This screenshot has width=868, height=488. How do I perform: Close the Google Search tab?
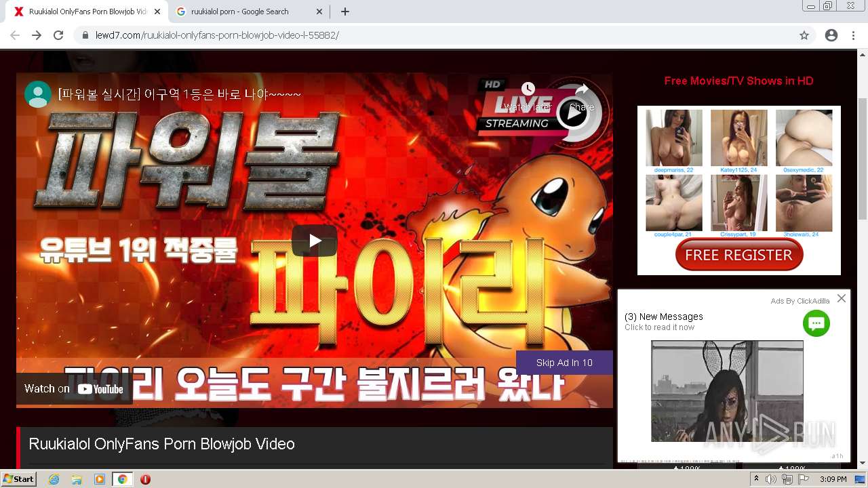[x=319, y=12]
